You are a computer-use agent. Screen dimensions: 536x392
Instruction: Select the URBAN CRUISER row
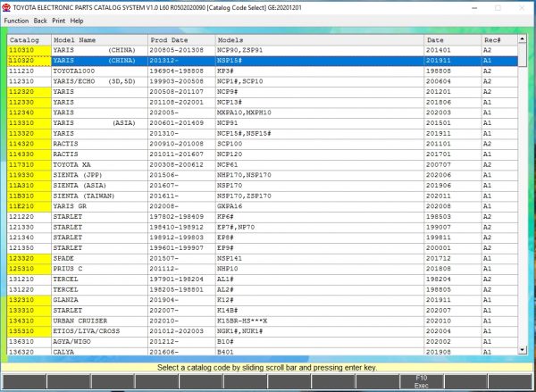262,321
